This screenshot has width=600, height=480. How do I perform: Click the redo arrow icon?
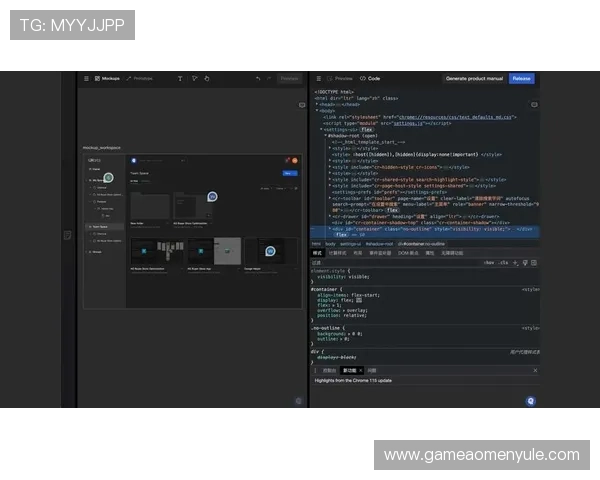click(x=269, y=78)
